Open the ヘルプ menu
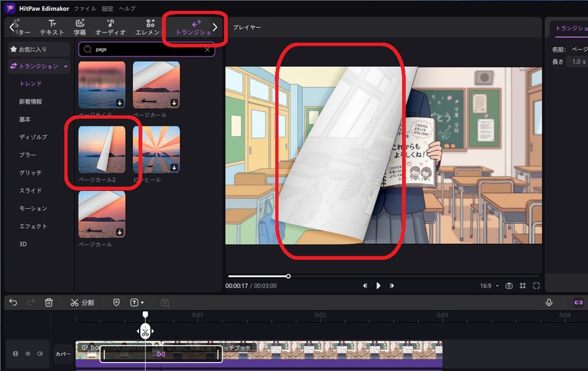588x371 pixels. [x=127, y=8]
